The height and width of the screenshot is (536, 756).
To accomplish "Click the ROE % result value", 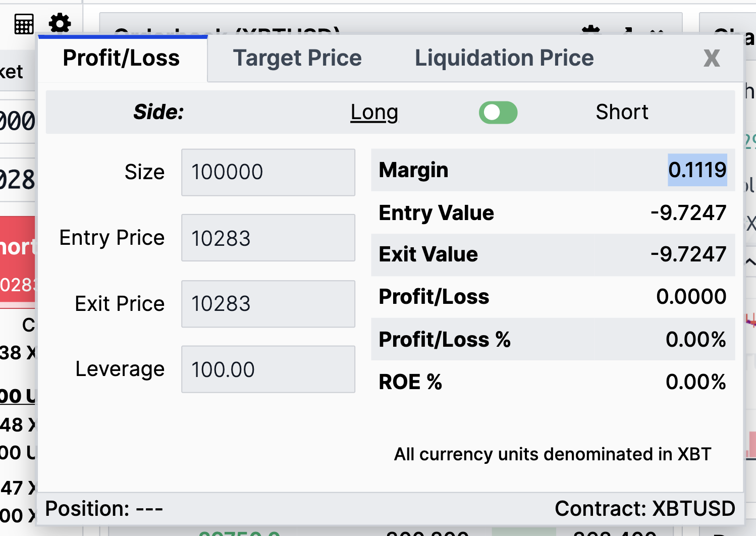I will click(696, 382).
